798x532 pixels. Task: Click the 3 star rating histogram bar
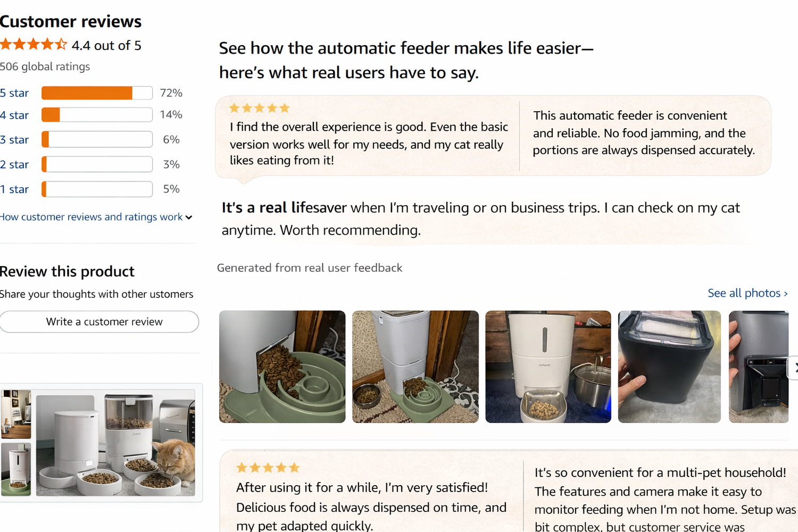[97, 139]
